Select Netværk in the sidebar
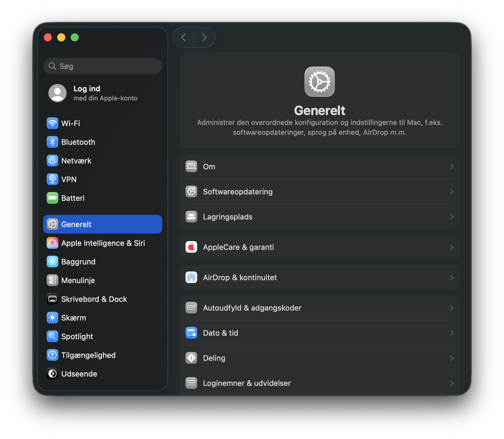 tap(76, 161)
